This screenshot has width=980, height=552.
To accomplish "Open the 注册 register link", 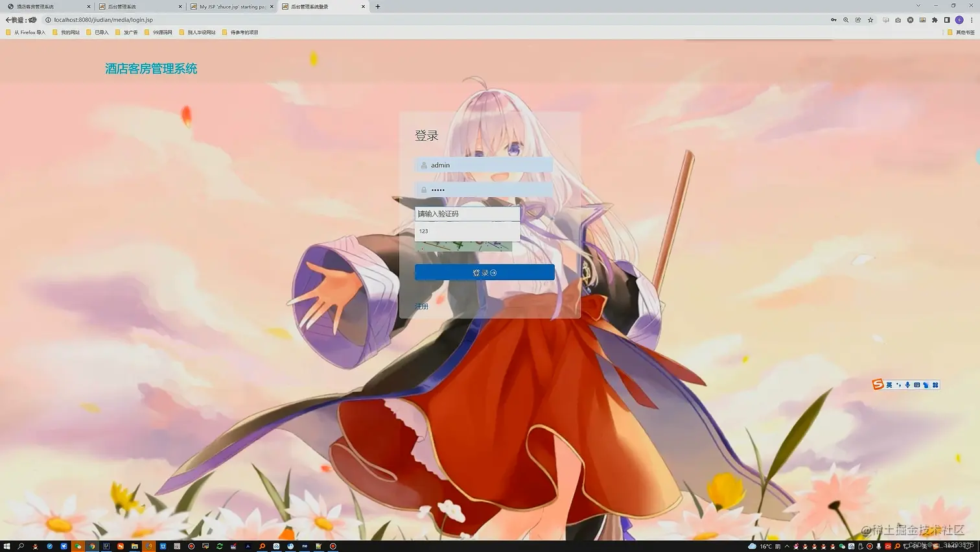I will pos(421,306).
